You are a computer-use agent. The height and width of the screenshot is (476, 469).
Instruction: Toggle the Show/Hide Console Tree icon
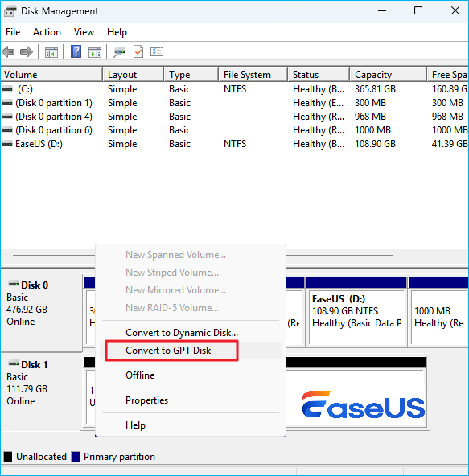51,52
